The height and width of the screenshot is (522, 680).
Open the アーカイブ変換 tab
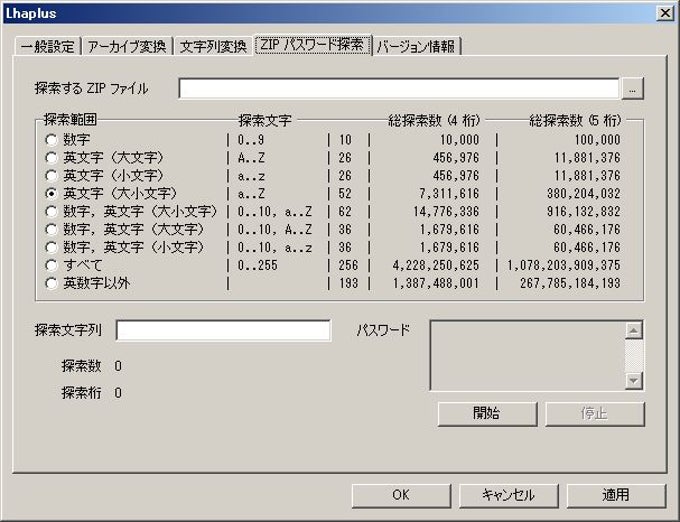click(127, 46)
